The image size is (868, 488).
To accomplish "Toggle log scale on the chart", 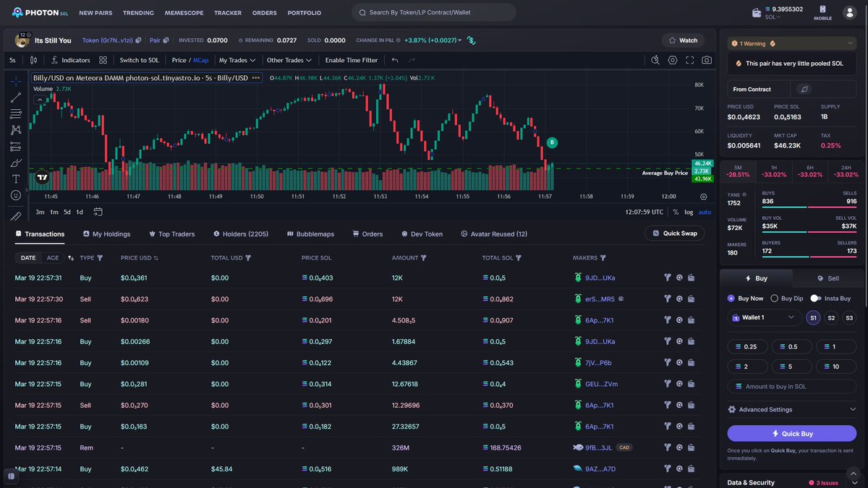I will (688, 212).
